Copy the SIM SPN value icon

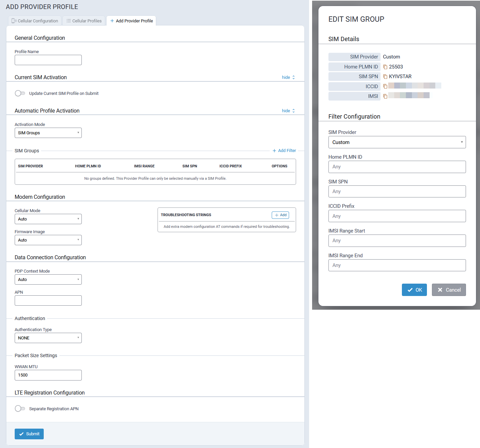385,77
